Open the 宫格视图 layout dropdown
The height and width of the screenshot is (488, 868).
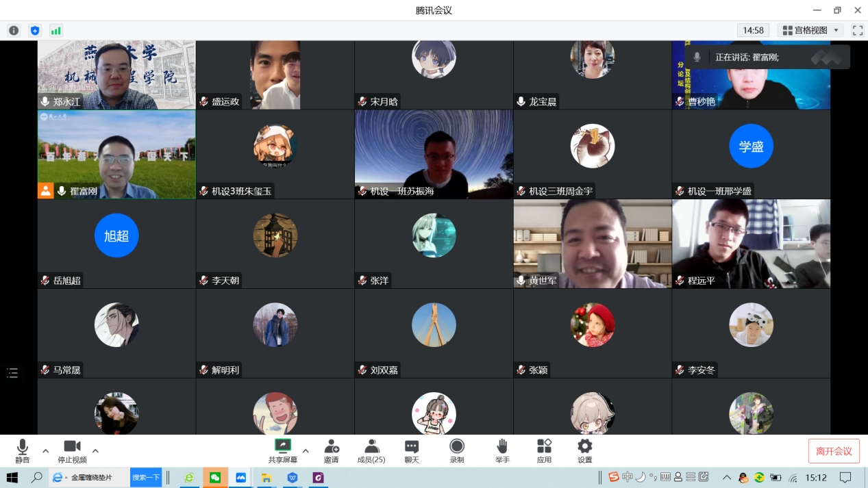(811, 31)
